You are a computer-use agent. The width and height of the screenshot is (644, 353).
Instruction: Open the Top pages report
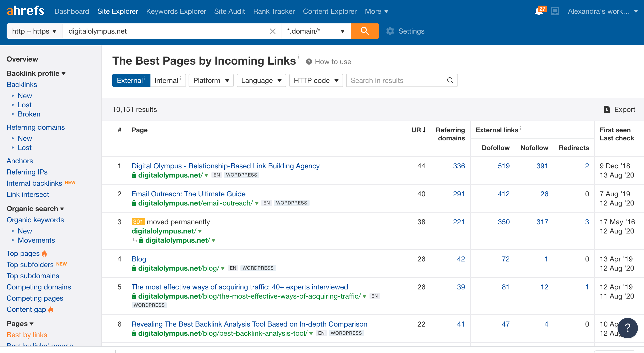(23, 253)
